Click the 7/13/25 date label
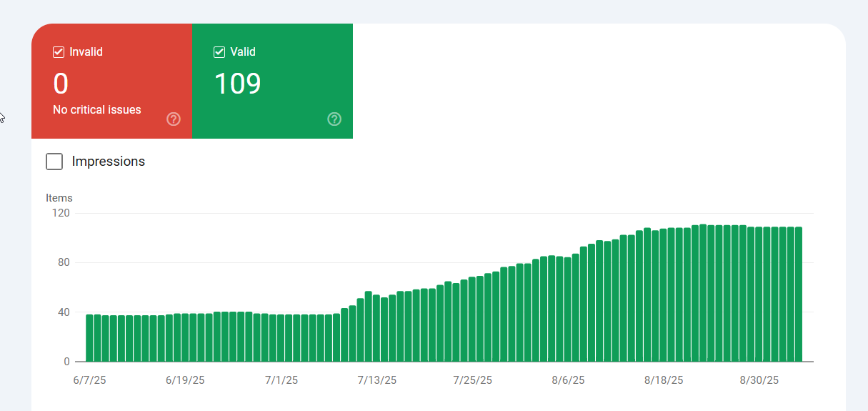The image size is (868, 411). [x=377, y=380]
